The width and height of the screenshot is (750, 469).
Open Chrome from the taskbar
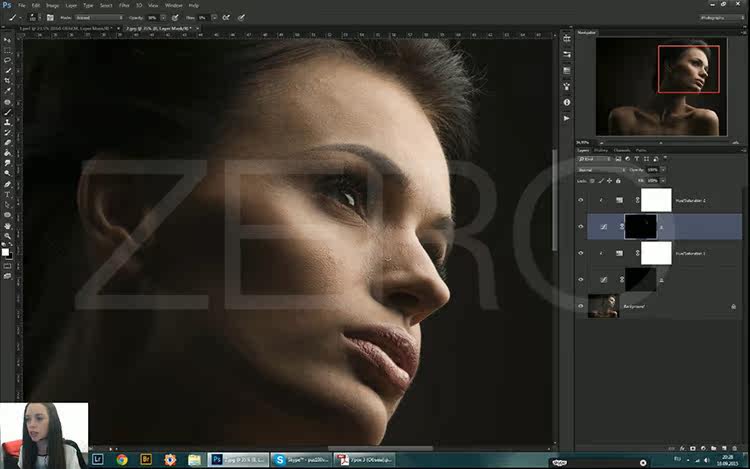coord(122,459)
